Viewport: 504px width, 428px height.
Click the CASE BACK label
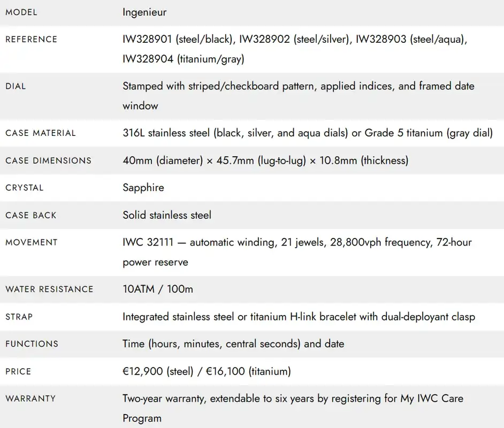coord(31,215)
